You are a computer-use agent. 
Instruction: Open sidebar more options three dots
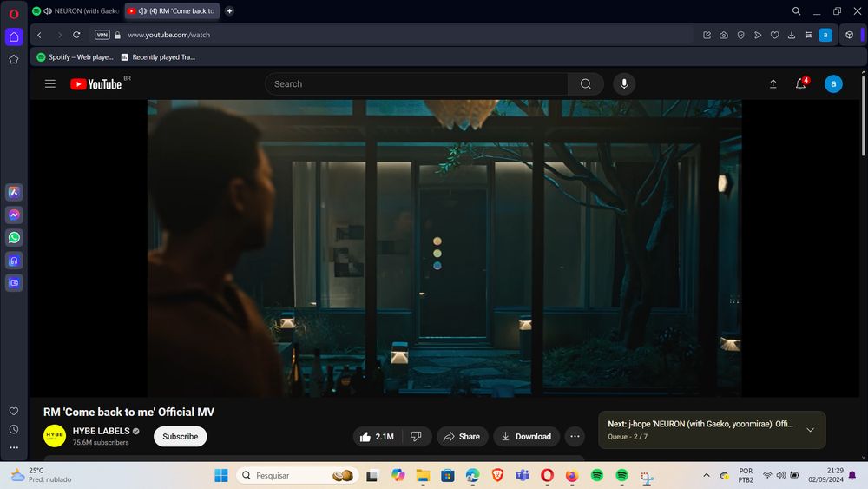14,447
